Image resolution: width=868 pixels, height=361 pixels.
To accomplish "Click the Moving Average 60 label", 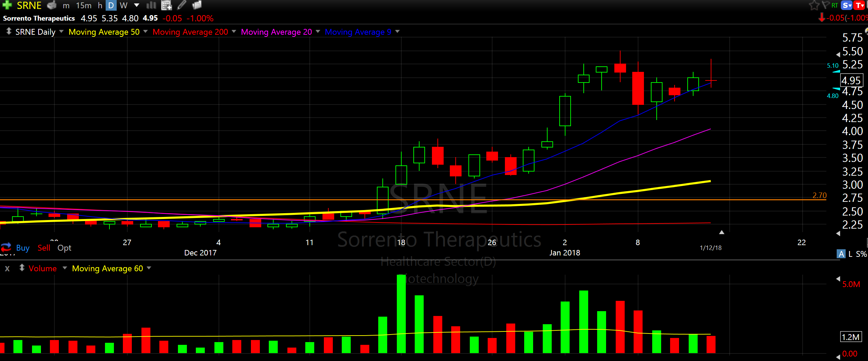I will [x=107, y=269].
